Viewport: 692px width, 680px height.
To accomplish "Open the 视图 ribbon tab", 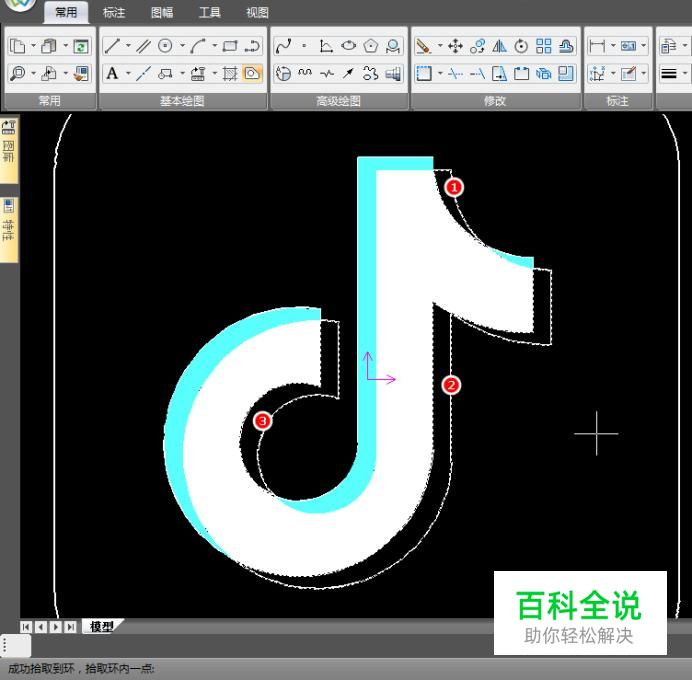I will [x=257, y=13].
